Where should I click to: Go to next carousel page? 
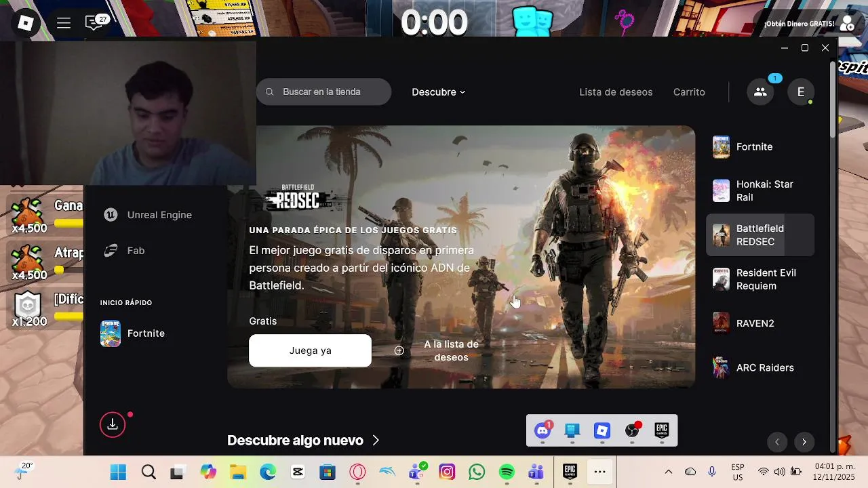(804, 442)
